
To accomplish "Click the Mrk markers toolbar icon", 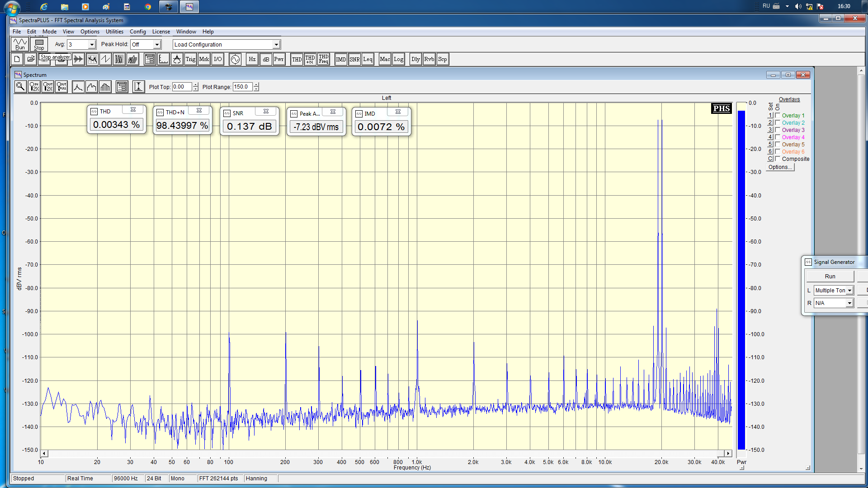I will click(x=204, y=59).
